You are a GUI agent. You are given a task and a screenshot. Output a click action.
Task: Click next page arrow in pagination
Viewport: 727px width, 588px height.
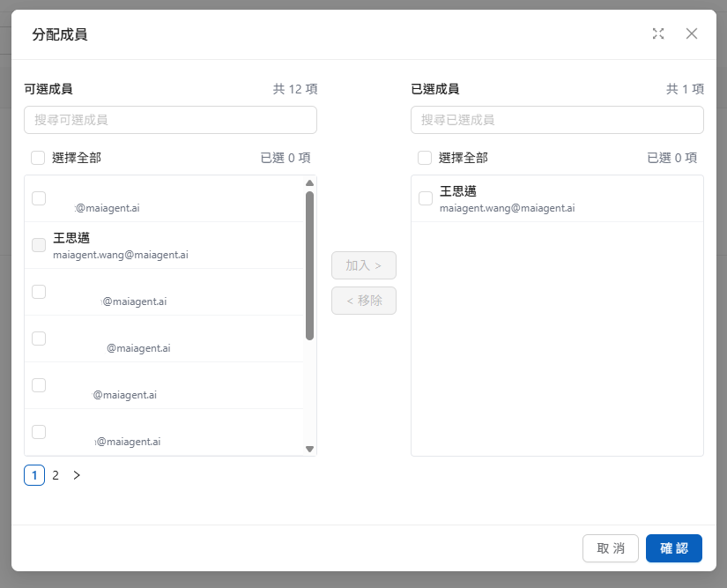pyautogui.click(x=77, y=475)
